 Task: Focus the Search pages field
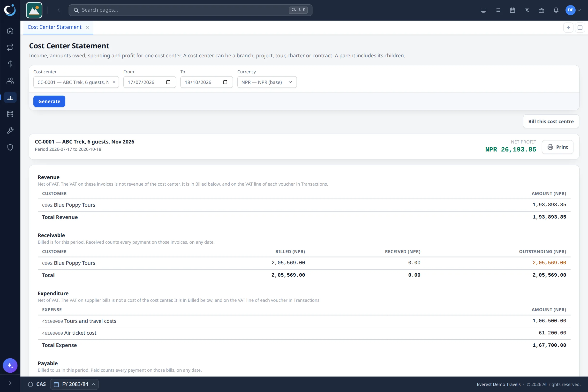pyautogui.click(x=190, y=10)
